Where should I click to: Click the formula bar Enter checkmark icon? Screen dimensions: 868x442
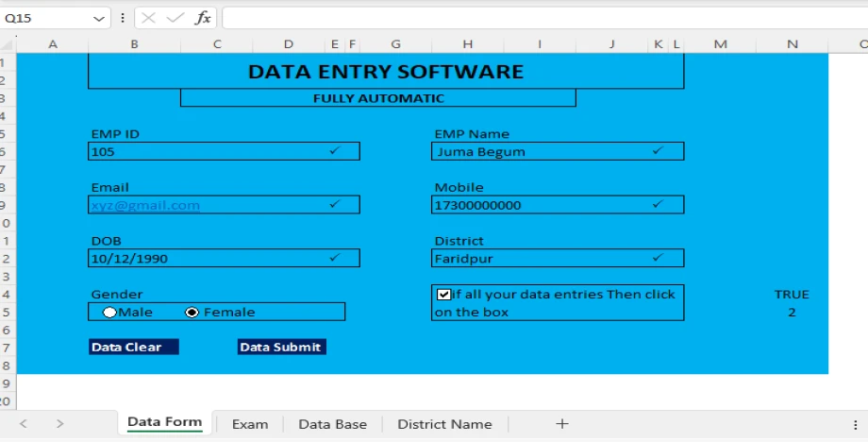coord(175,18)
